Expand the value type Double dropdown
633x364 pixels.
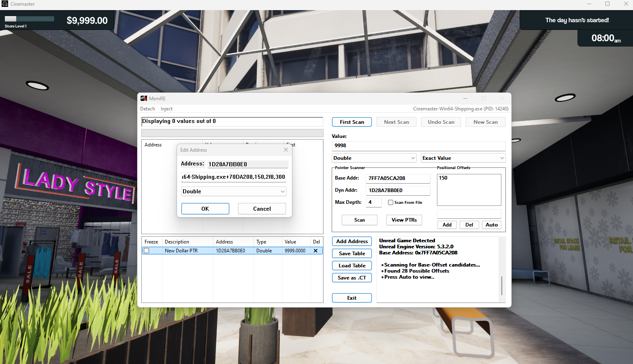click(374, 158)
